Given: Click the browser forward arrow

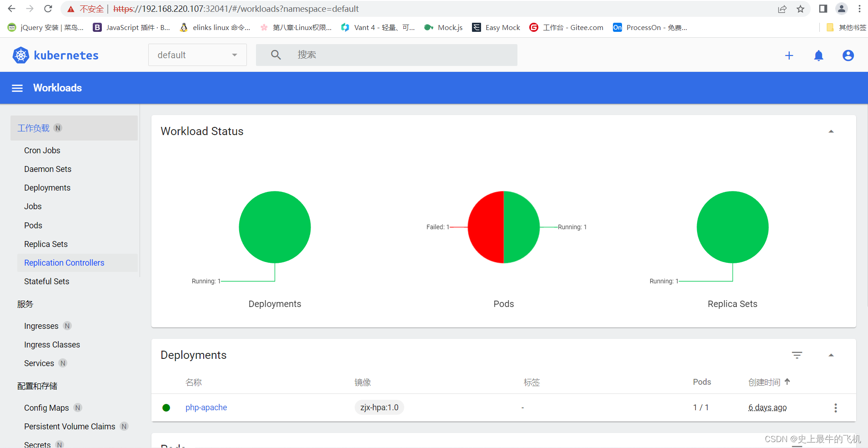Looking at the screenshot, I should tap(30, 9).
